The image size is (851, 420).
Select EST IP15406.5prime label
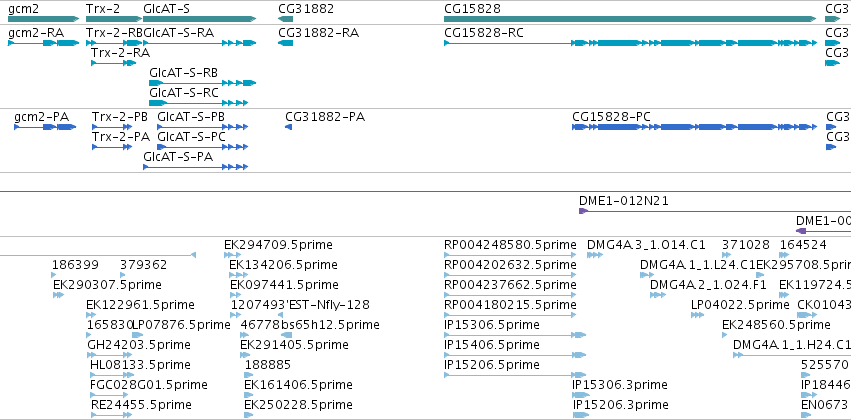click(x=492, y=345)
